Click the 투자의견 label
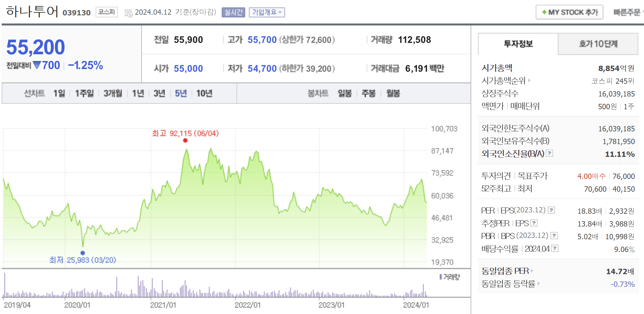Viewport: 644px width, 314px height. pos(496,176)
